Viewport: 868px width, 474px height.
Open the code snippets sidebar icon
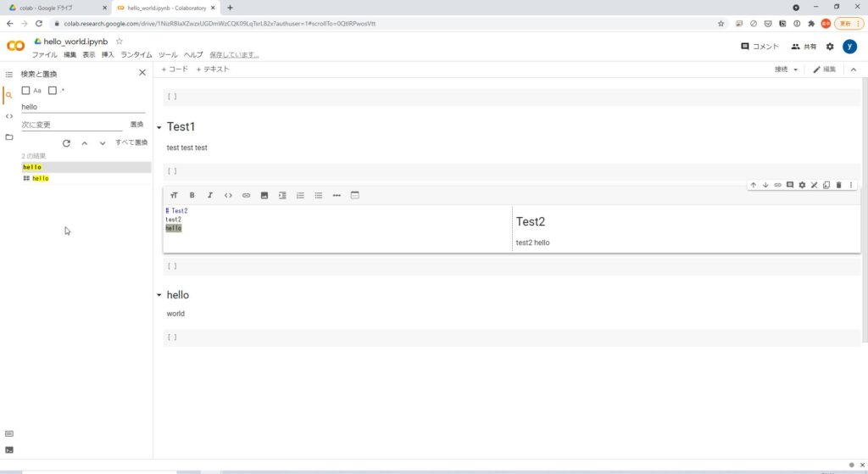[8, 116]
